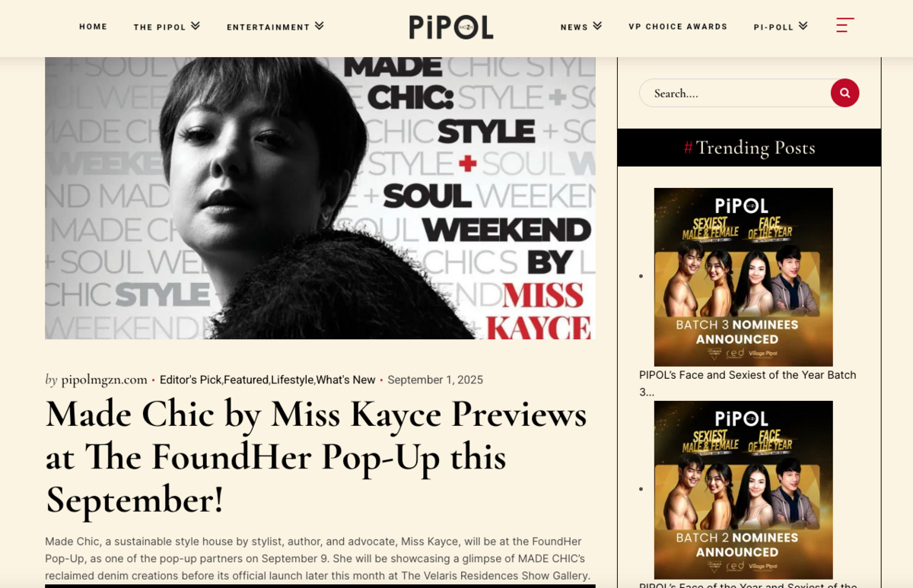Expand The Pipol dropdown chevron

[196, 26]
